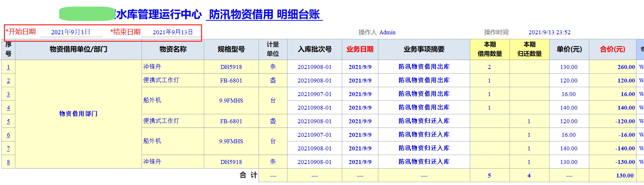
Task: Select the 合价(元) column header
Action: coord(612,49)
